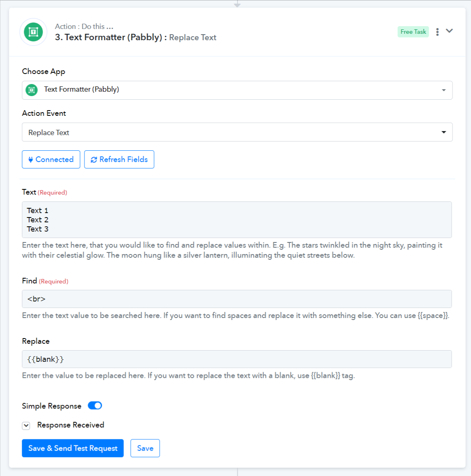The height and width of the screenshot is (476, 471).
Task: Click the Text Formatter app icon in header
Action: 33,32
